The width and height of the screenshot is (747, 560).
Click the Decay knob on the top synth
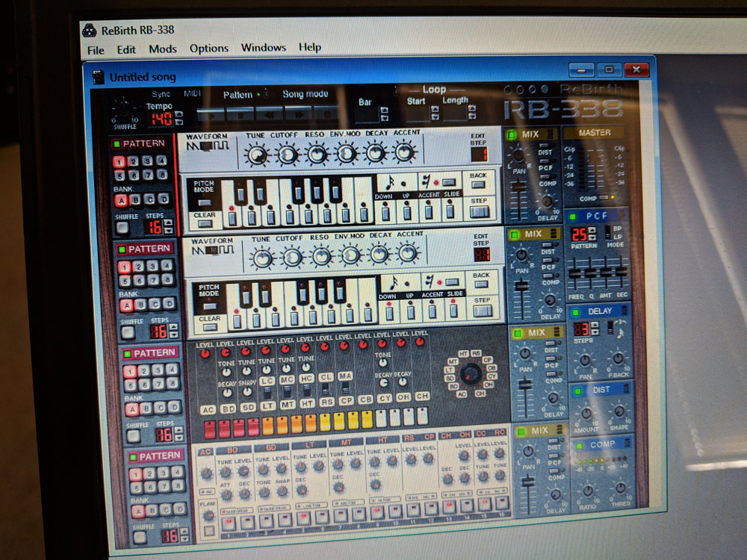click(x=376, y=153)
